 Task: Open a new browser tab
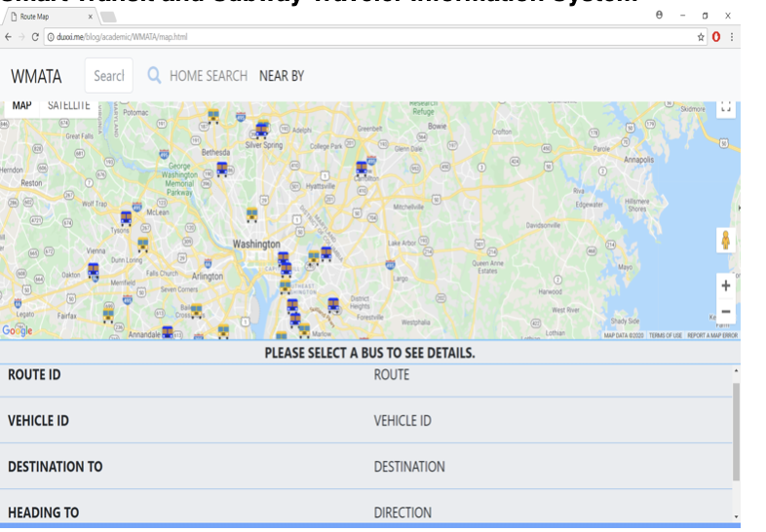click(108, 18)
